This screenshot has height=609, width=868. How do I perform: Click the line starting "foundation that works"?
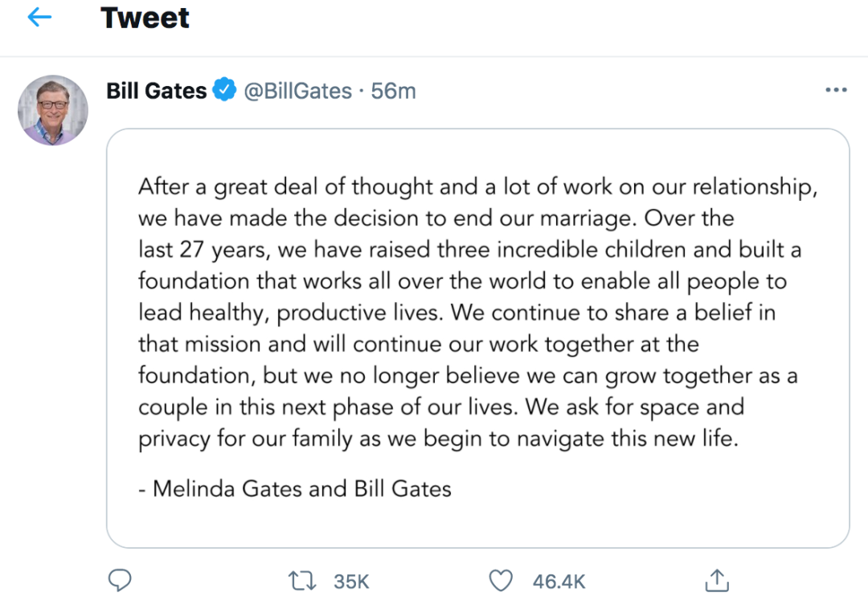pos(462,281)
